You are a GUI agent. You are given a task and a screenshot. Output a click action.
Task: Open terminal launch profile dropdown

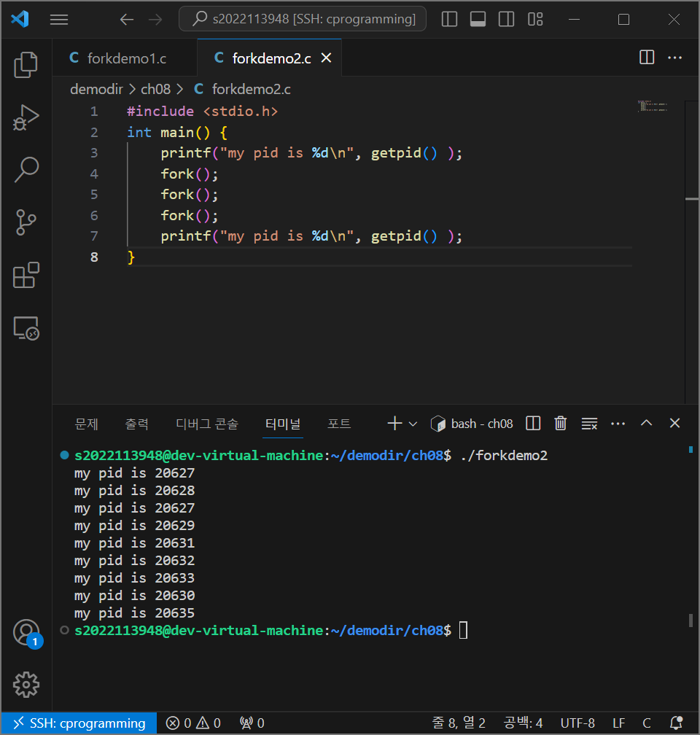pyautogui.click(x=413, y=424)
